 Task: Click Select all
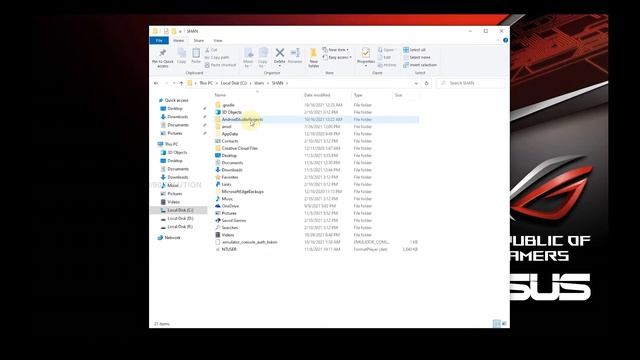[414, 50]
